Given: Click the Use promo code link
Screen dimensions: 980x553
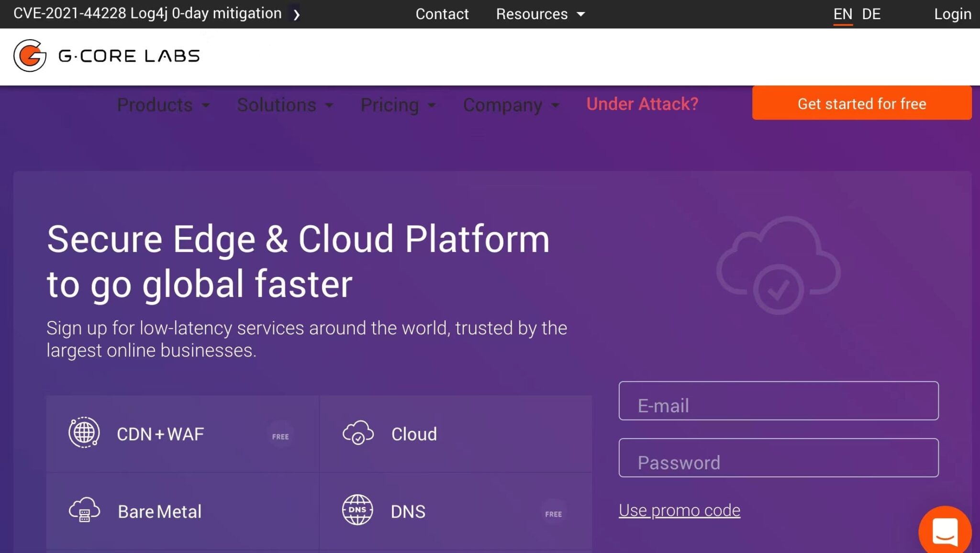Looking at the screenshot, I should click(x=679, y=510).
